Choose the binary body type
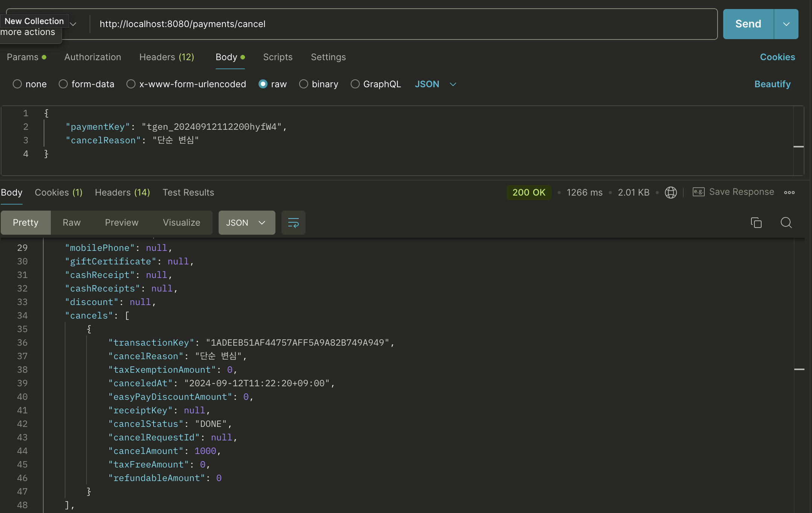The width and height of the screenshot is (812, 513). 304,84
